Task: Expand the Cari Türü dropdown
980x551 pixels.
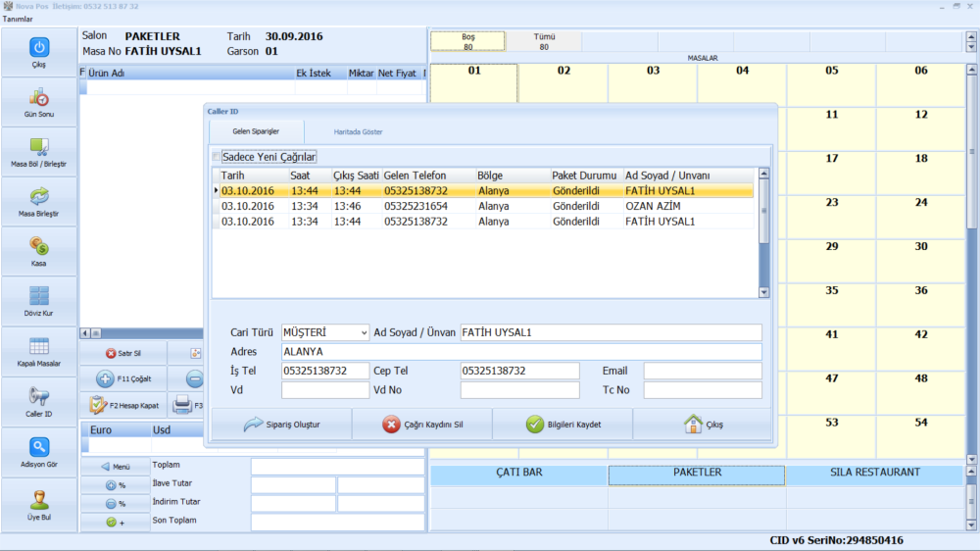Action: coord(364,332)
